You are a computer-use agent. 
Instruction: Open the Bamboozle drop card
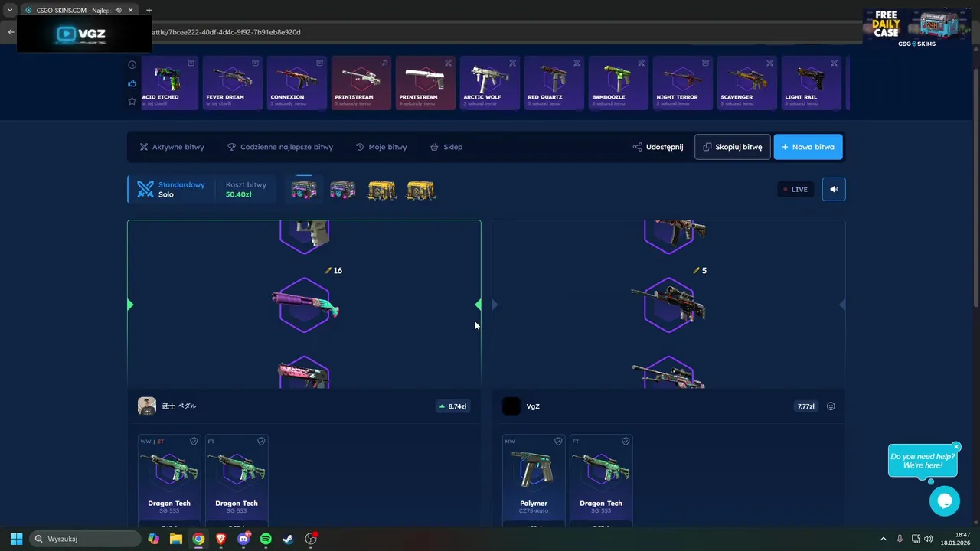tap(618, 83)
